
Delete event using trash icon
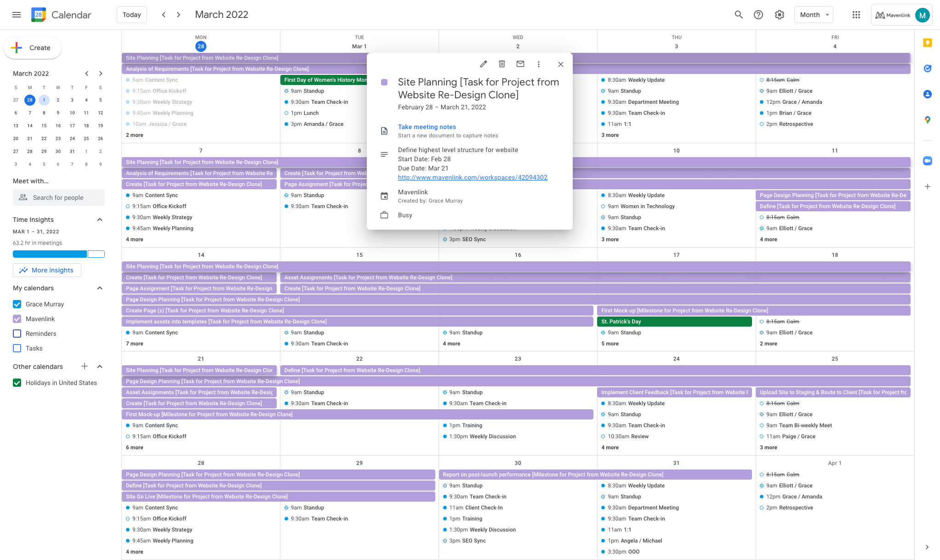coord(502,64)
